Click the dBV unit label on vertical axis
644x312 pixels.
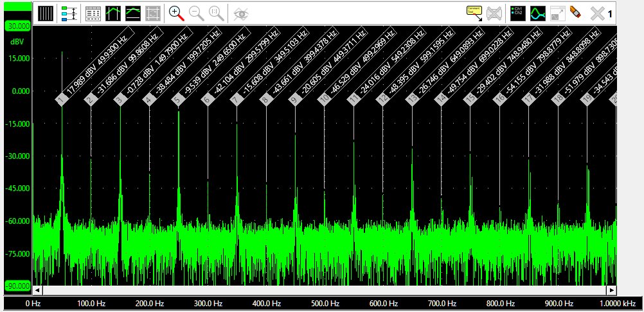[17, 42]
